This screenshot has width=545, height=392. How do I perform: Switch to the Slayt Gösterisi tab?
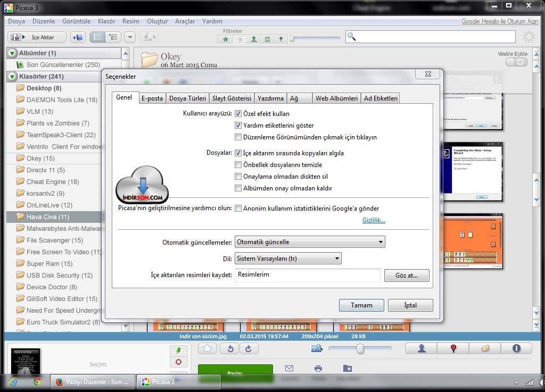click(x=232, y=98)
